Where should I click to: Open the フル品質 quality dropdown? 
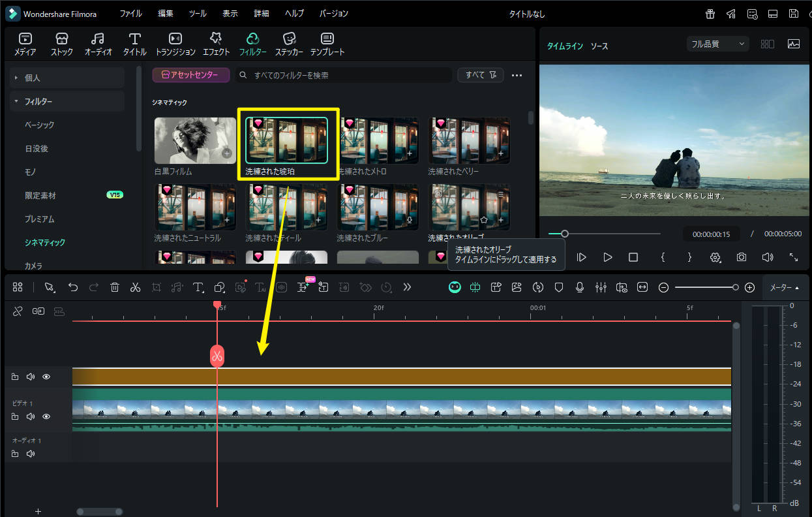pos(717,44)
